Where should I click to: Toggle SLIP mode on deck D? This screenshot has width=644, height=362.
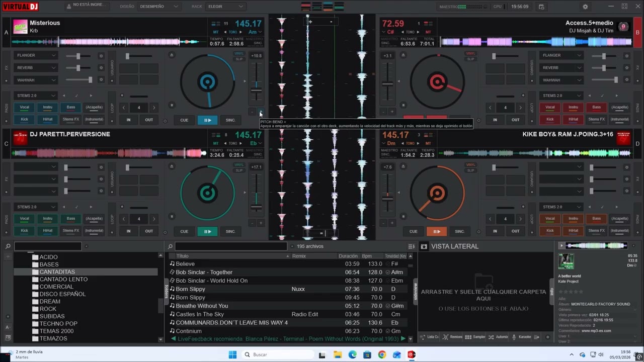[x=470, y=170]
